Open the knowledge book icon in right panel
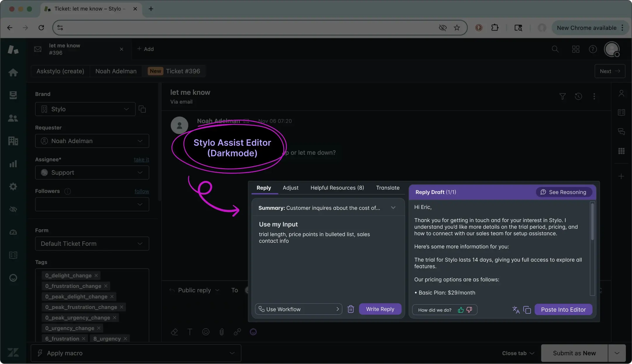 (621, 112)
